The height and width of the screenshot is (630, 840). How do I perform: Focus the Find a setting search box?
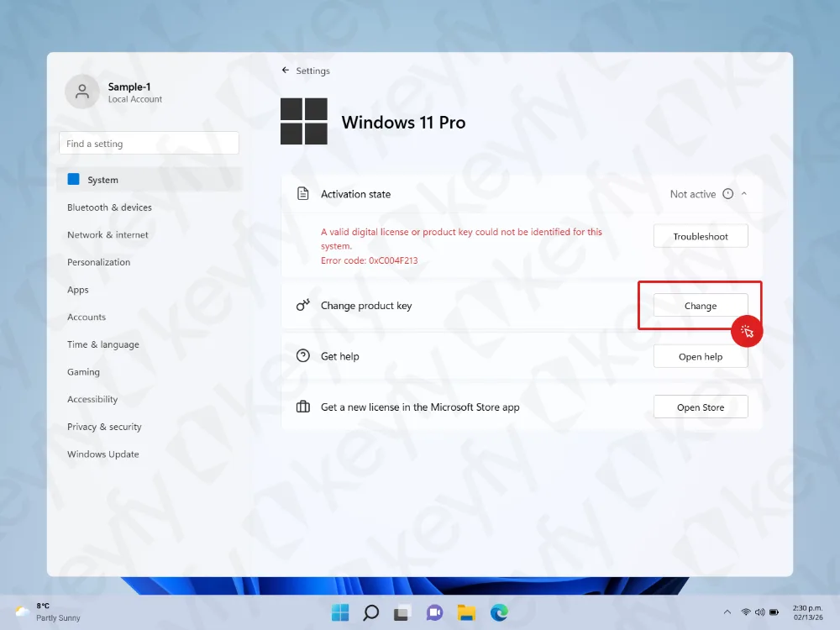tap(149, 143)
